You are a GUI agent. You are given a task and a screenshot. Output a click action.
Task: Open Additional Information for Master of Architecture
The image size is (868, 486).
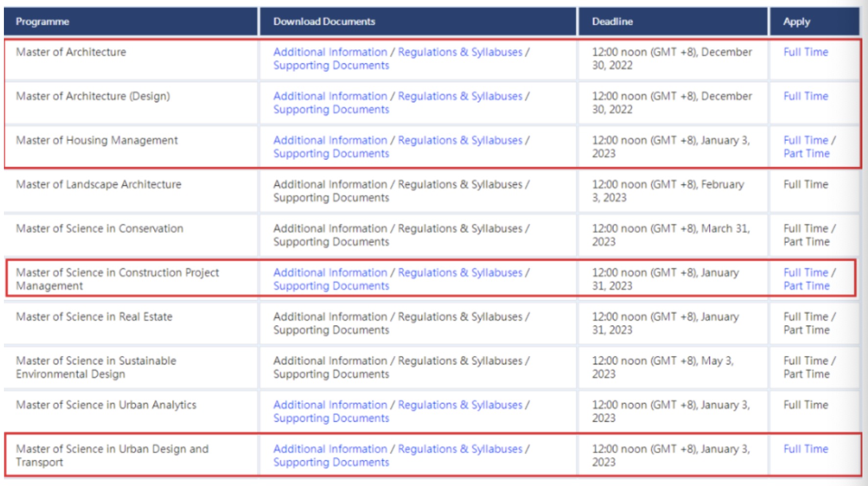[x=330, y=52]
